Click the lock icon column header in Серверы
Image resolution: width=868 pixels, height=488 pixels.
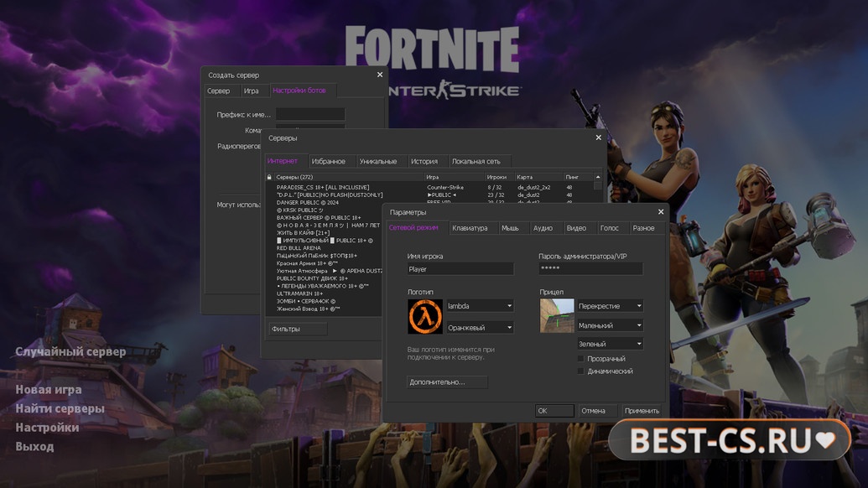(x=269, y=177)
